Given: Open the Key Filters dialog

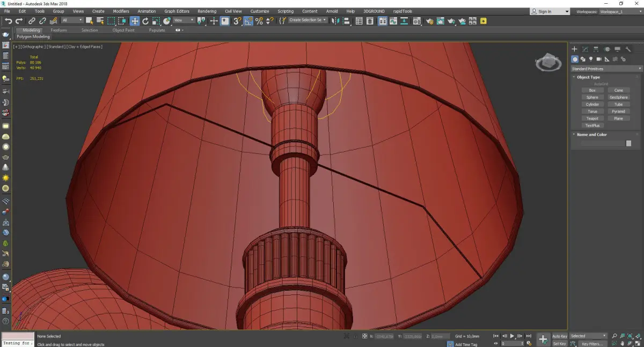Looking at the screenshot, I should click(x=591, y=344).
